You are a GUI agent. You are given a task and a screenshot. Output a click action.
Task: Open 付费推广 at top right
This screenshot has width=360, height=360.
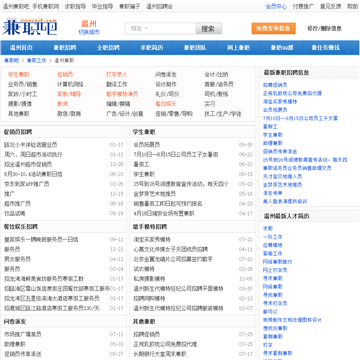pos(303,6)
